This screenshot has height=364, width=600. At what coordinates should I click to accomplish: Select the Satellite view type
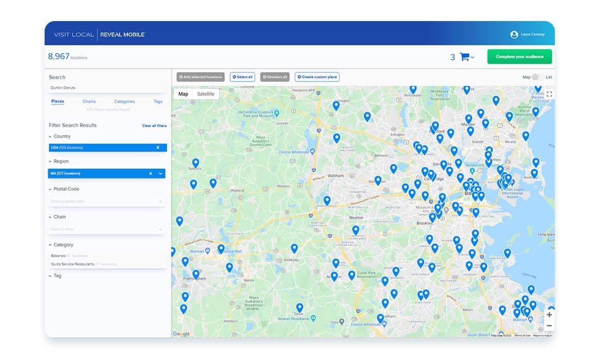[206, 94]
